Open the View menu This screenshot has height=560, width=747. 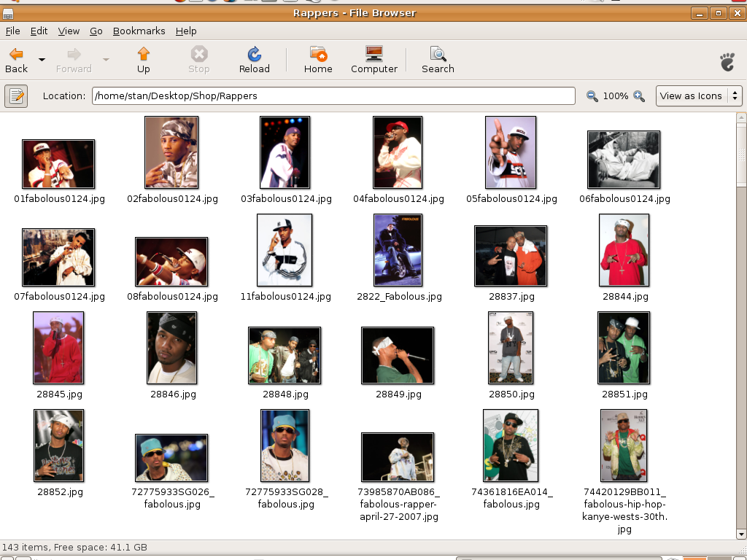coord(69,31)
